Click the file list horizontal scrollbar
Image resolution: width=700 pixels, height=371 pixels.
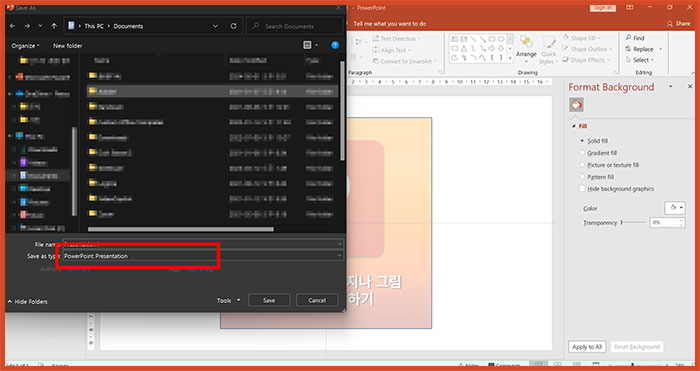click(x=181, y=229)
